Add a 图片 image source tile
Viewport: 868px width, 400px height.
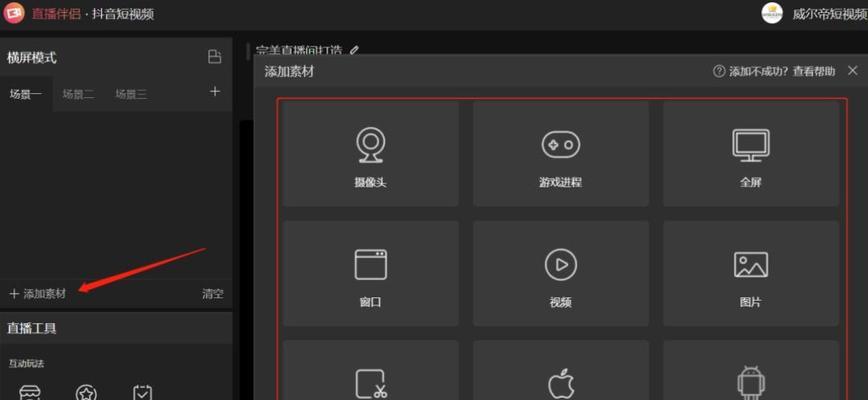[751, 273]
